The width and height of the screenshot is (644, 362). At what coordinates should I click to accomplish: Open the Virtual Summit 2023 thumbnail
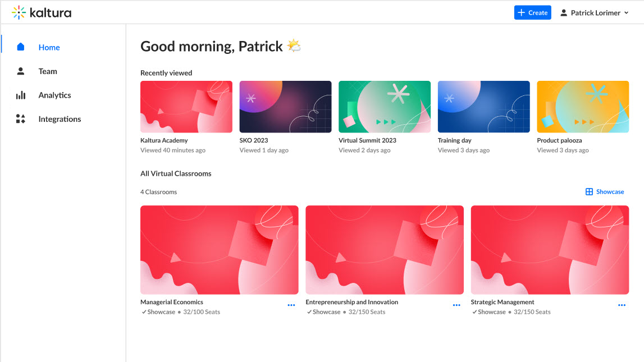coord(385,107)
